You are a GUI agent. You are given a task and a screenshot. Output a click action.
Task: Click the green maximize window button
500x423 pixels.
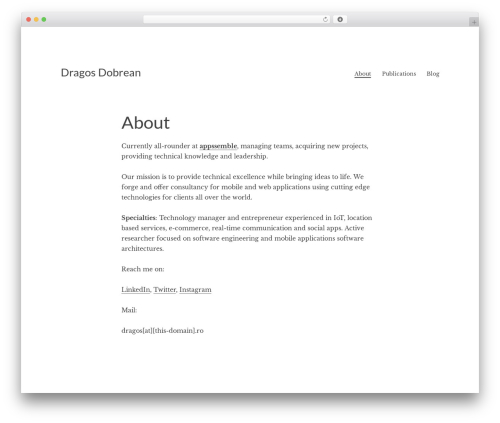(x=44, y=19)
